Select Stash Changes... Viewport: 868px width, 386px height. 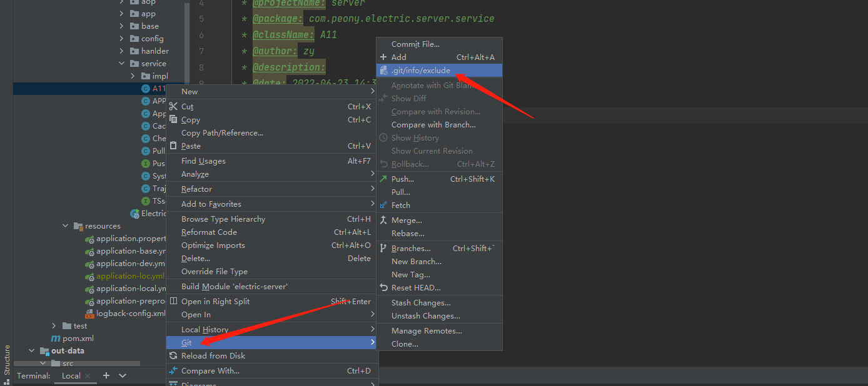(x=439, y=302)
